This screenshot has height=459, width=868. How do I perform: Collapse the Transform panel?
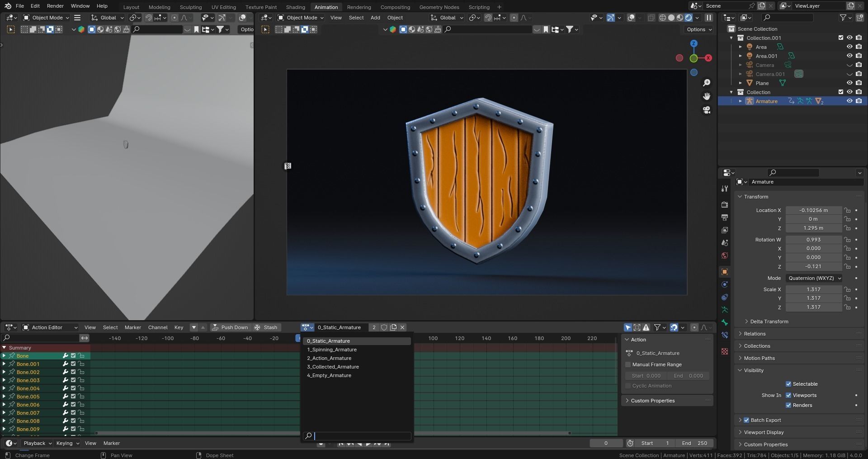point(756,197)
